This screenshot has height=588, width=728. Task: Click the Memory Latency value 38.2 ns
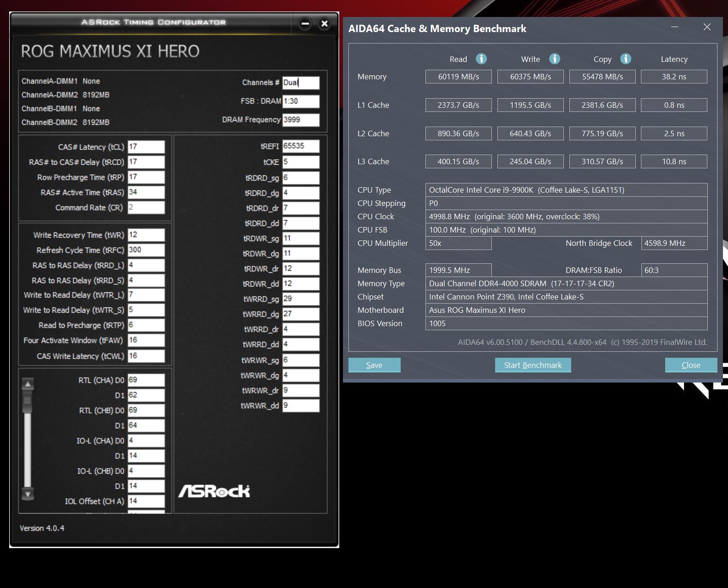pos(674,77)
